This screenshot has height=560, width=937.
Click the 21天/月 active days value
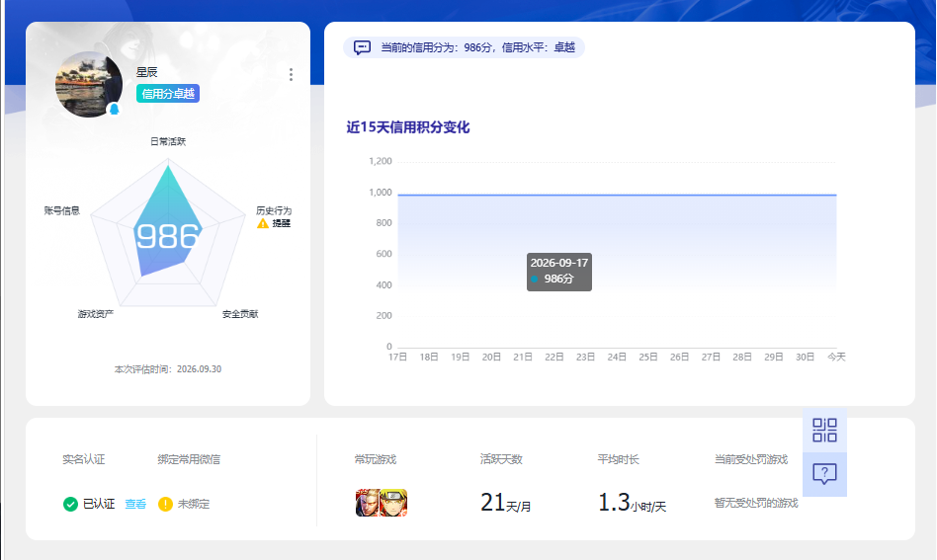click(x=505, y=503)
